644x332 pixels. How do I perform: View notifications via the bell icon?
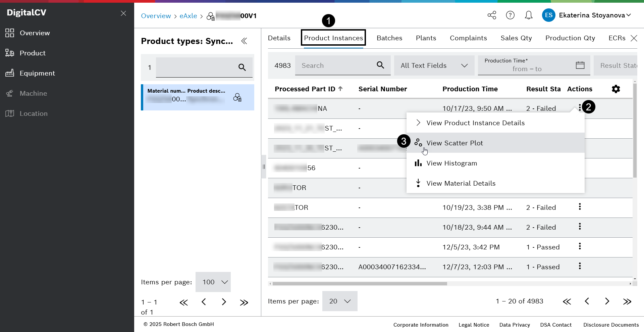[528, 15]
